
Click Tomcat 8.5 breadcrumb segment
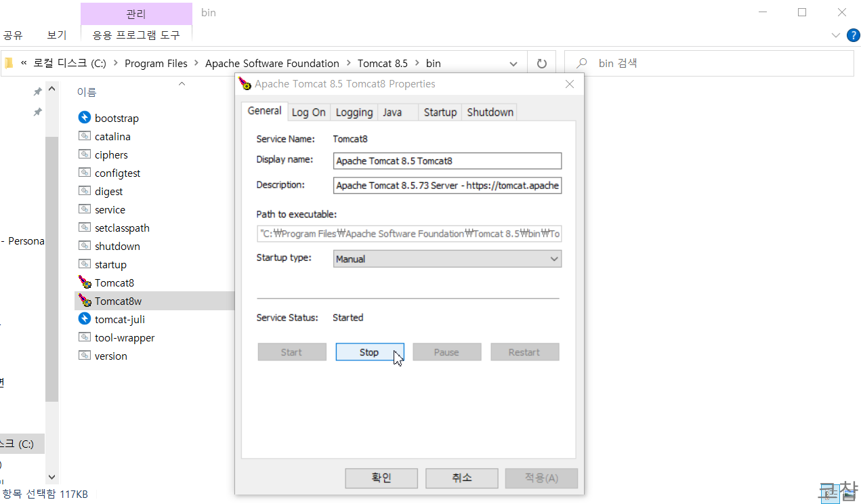[x=383, y=63]
